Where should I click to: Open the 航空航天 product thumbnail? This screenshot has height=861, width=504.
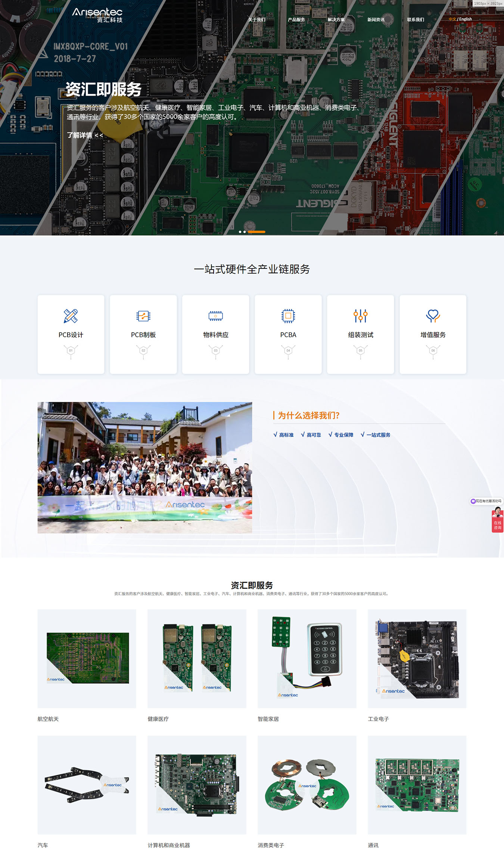(87, 659)
